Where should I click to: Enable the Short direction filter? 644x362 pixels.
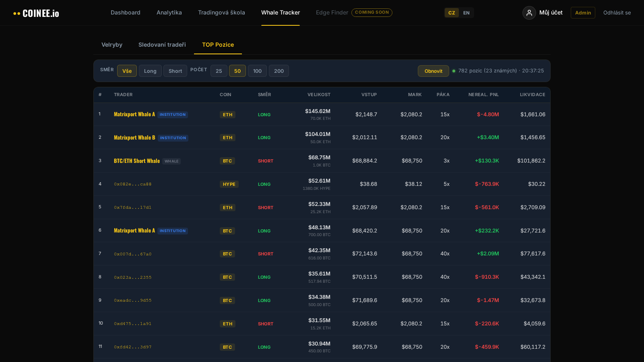[175, 71]
